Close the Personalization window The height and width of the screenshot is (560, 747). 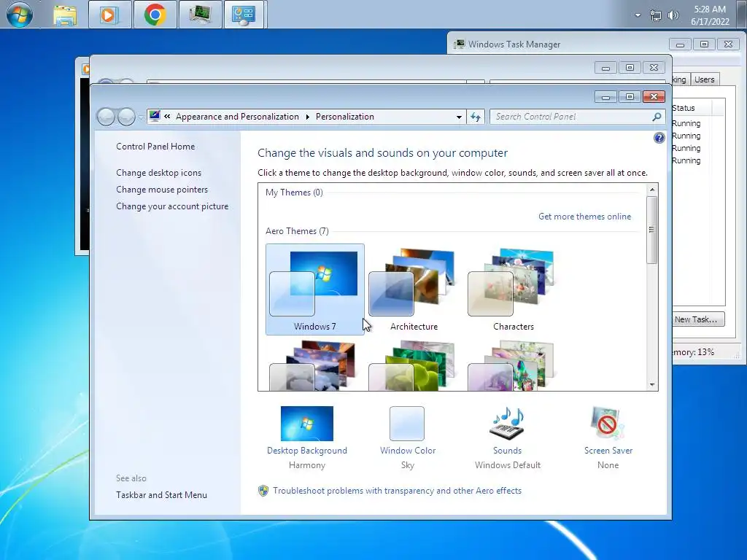point(654,97)
